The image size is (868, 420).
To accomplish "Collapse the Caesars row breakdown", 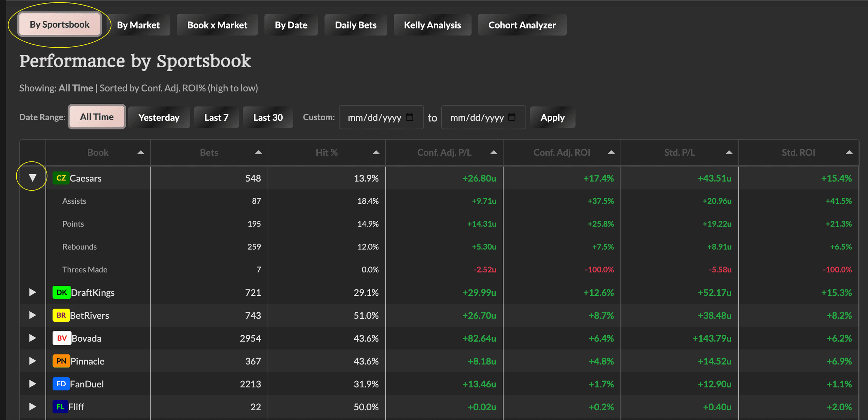I will (x=32, y=178).
